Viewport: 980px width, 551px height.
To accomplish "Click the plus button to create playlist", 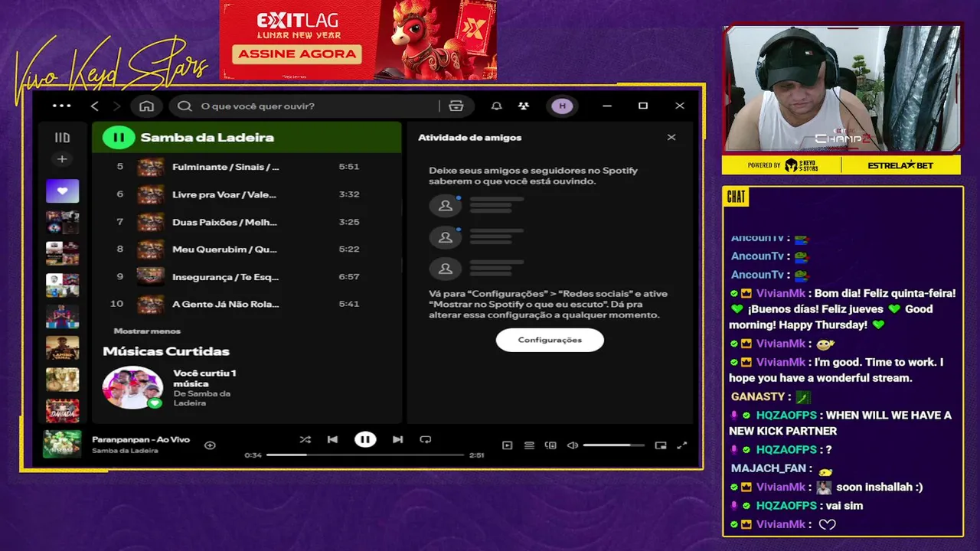I will coord(62,159).
